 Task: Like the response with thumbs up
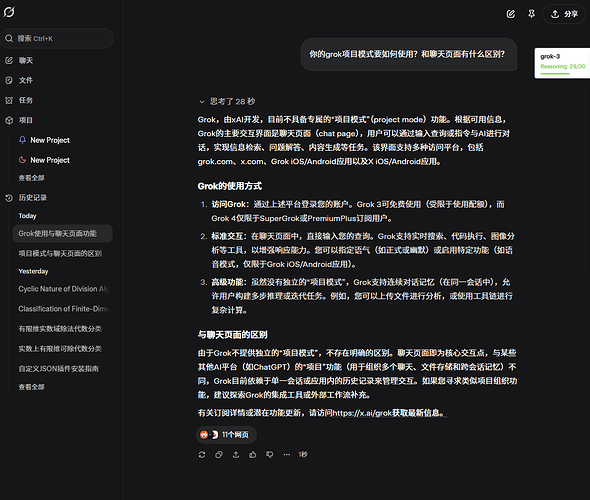(x=253, y=455)
